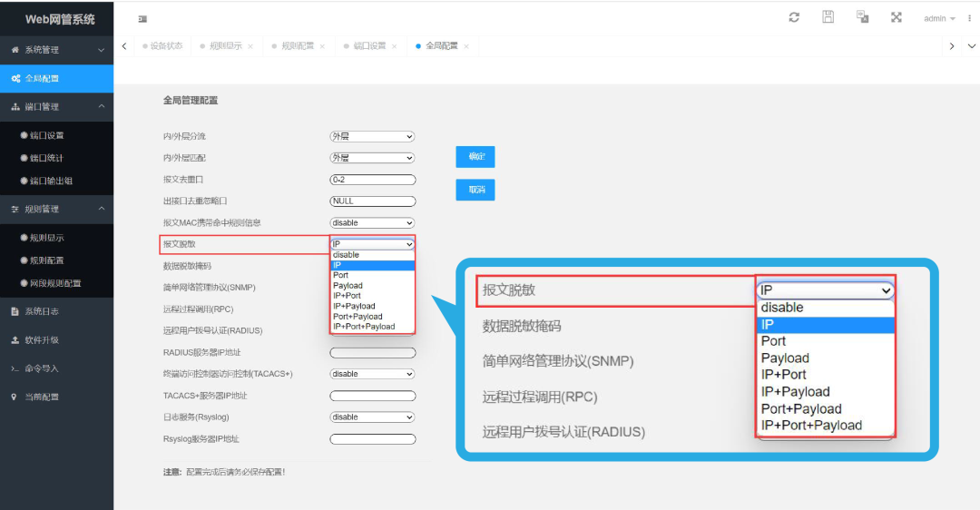Click the RADIUS服务器IP地址 input field
The height and width of the screenshot is (510, 980).
tap(373, 352)
